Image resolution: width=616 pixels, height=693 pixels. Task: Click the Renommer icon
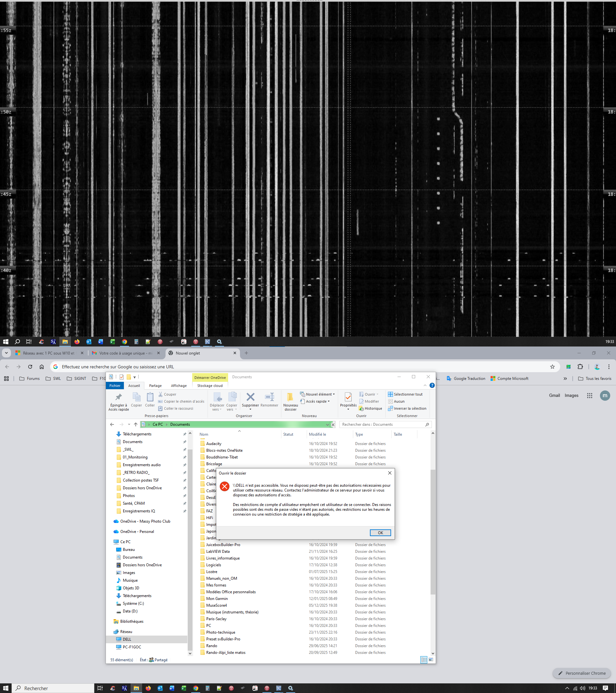tap(269, 397)
